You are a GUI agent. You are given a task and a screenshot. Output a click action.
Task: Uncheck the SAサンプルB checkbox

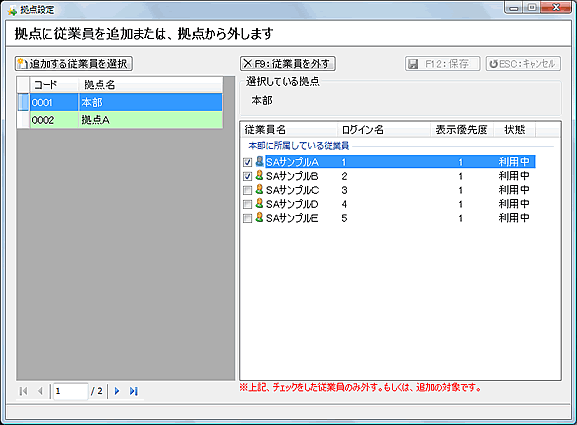coord(248,176)
